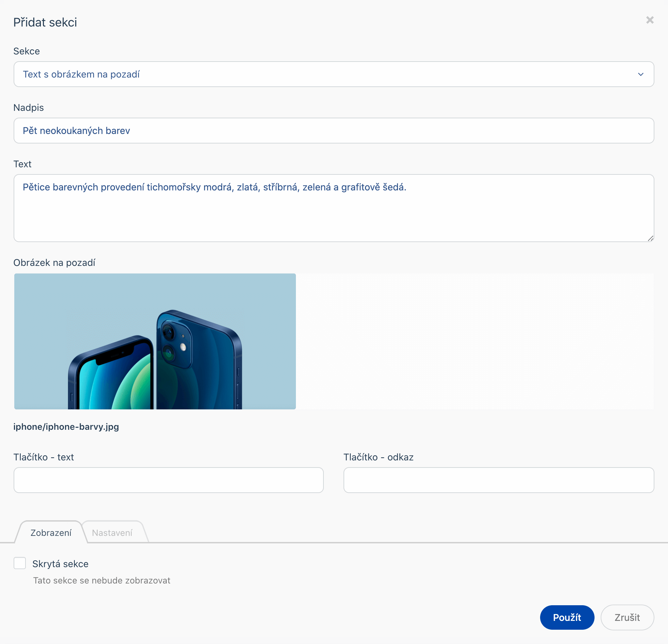This screenshot has height=644, width=668.
Task: Focus the Tlačítko - odkaz input
Action: pyautogui.click(x=498, y=480)
